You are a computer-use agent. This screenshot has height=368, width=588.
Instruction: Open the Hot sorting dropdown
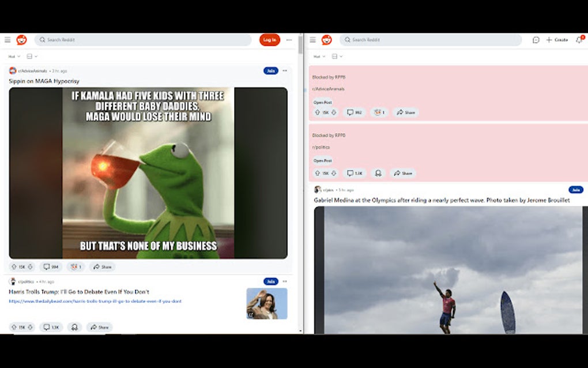13,56
